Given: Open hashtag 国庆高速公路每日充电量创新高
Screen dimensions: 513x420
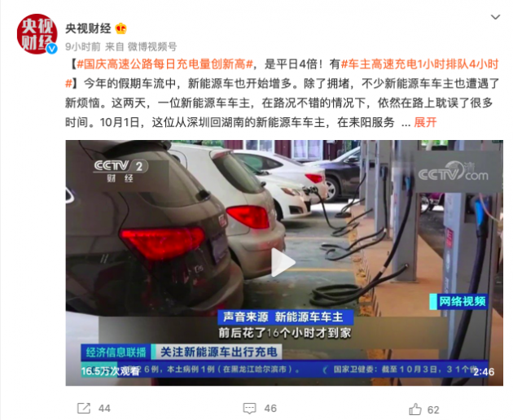Looking at the screenshot, I should click(164, 64).
